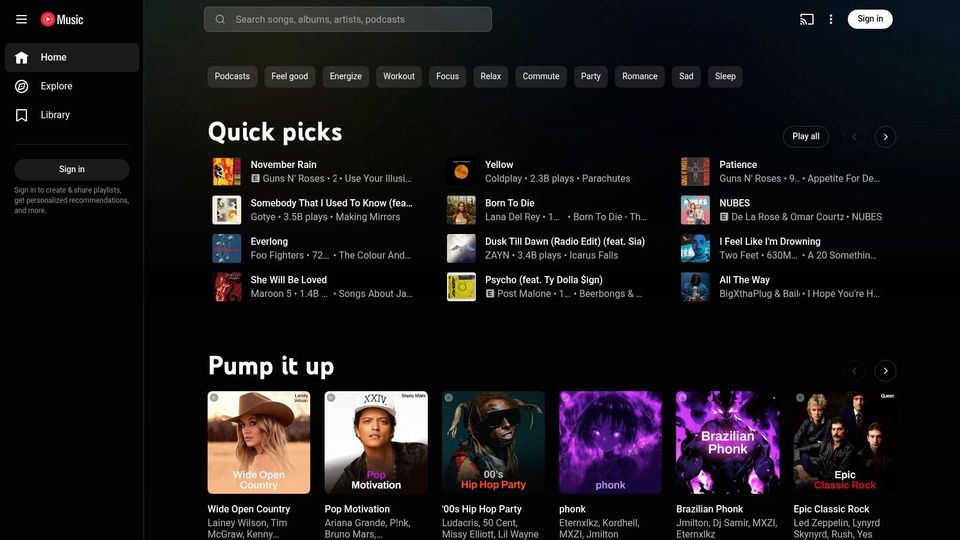Play the Psycho album thumbnail
Screen dimensions: 960x540
(461, 287)
